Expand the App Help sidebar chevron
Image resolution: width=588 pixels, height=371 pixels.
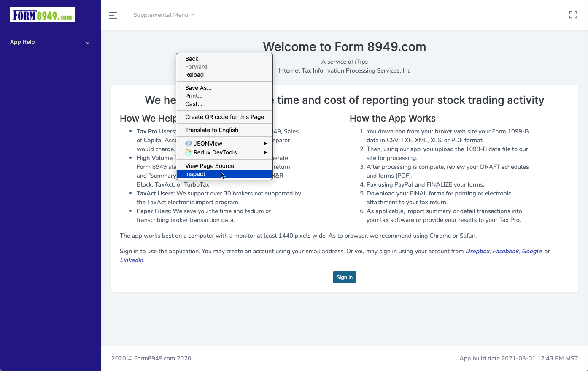coord(88,43)
